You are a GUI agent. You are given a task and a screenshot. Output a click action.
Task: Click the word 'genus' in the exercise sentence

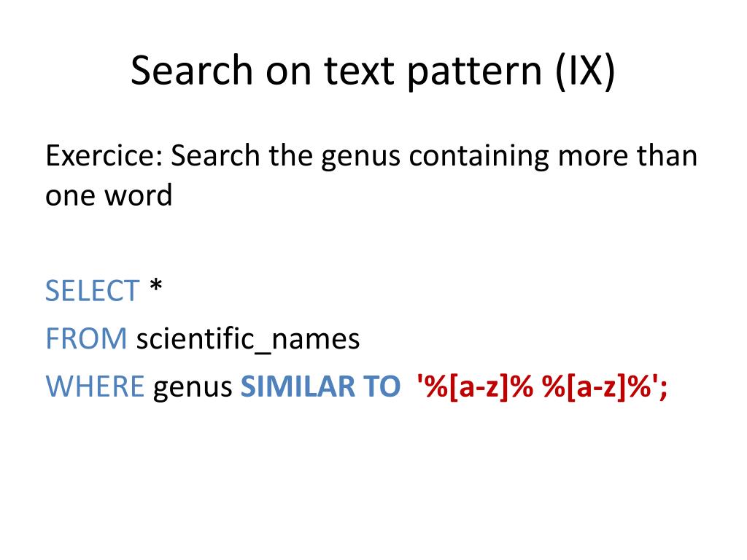[x=360, y=157]
